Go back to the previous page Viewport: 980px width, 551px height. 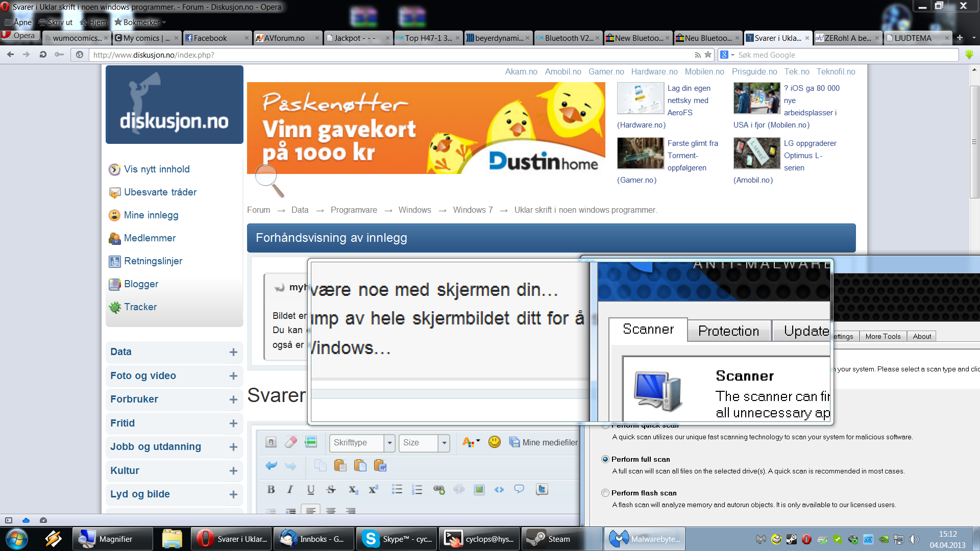point(10,55)
